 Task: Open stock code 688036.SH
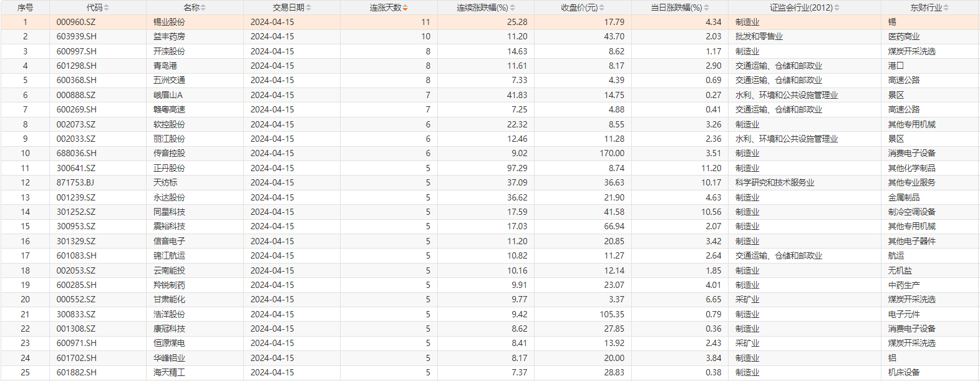pyautogui.click(x=76, y=153)
